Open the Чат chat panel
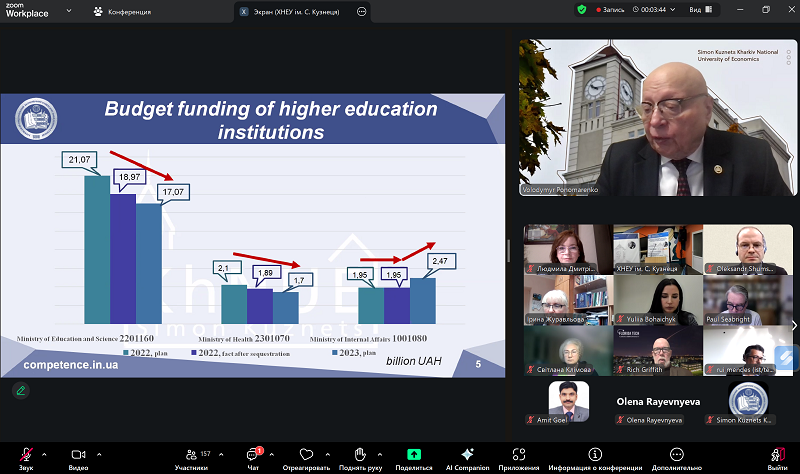The image size is (800, 474). (253, 455)
